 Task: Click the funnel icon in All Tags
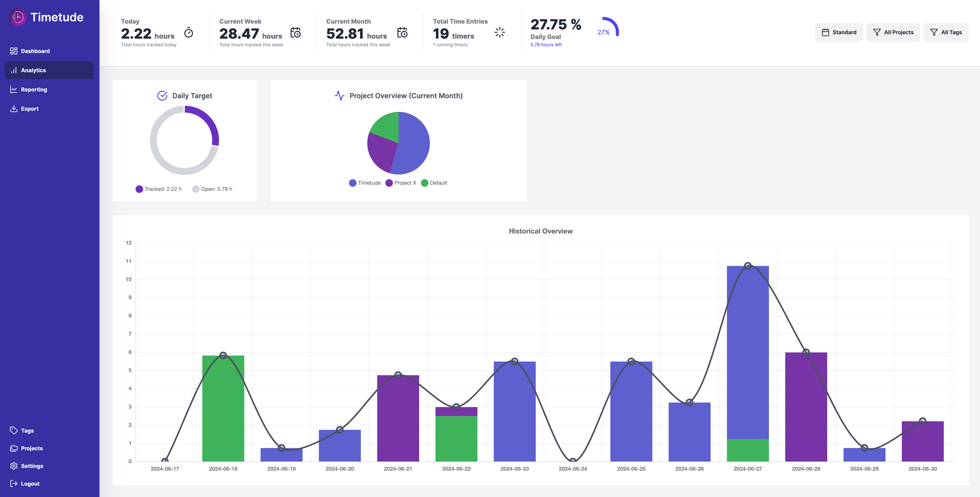tap(934, 32)
